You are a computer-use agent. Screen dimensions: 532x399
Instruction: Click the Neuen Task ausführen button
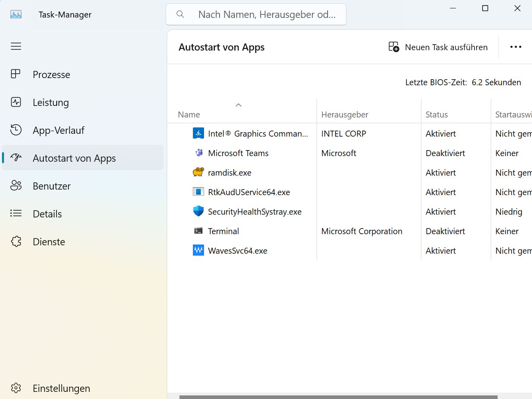click(x=438, y=47)
